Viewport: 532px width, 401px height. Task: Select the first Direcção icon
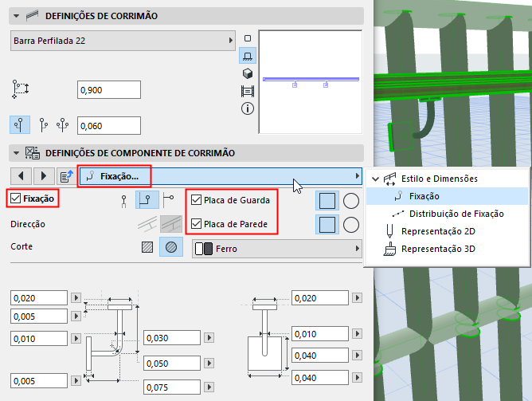coord(147,224)
